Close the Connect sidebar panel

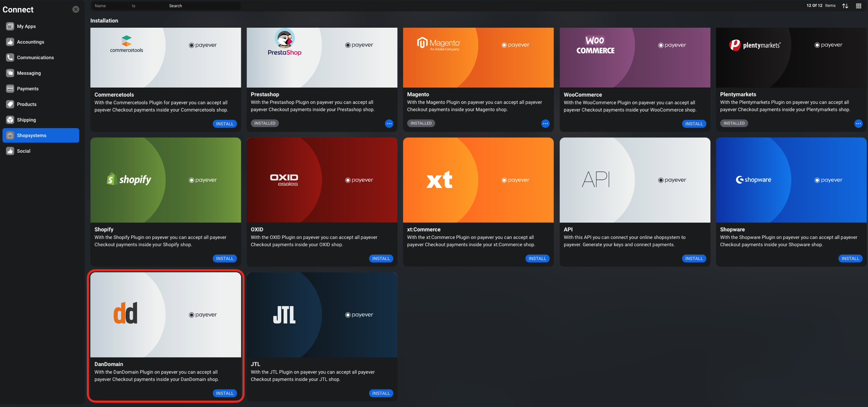pos(76,9)
